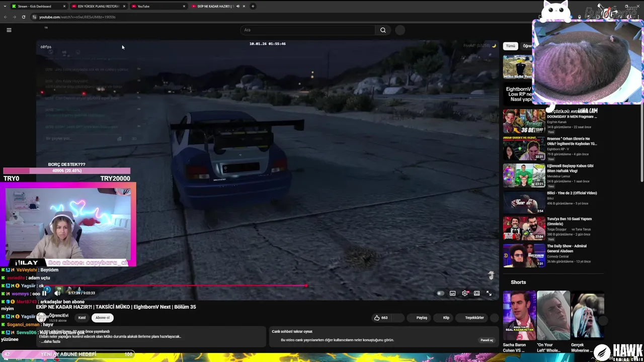
Task: Go back with the browser back arrow
Action: (x=5, y=17)
